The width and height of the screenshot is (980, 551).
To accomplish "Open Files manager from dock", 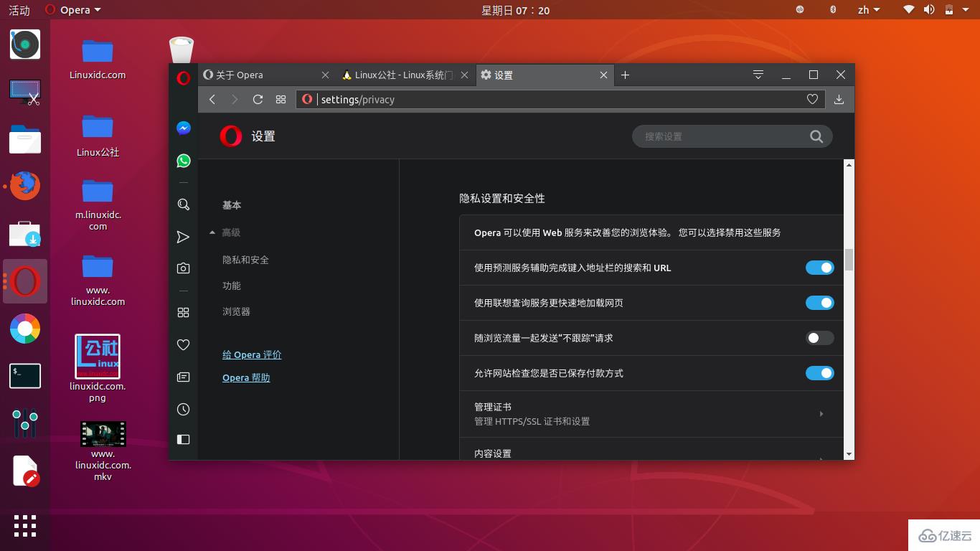I will pos(25,139).
